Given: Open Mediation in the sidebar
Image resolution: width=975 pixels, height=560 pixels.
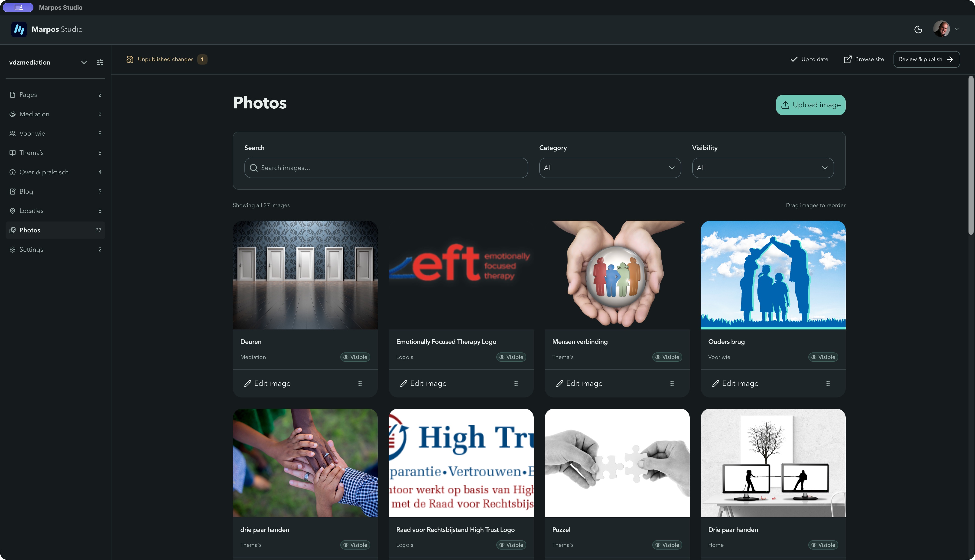Looking at the screenshot, I should [55, 114].
